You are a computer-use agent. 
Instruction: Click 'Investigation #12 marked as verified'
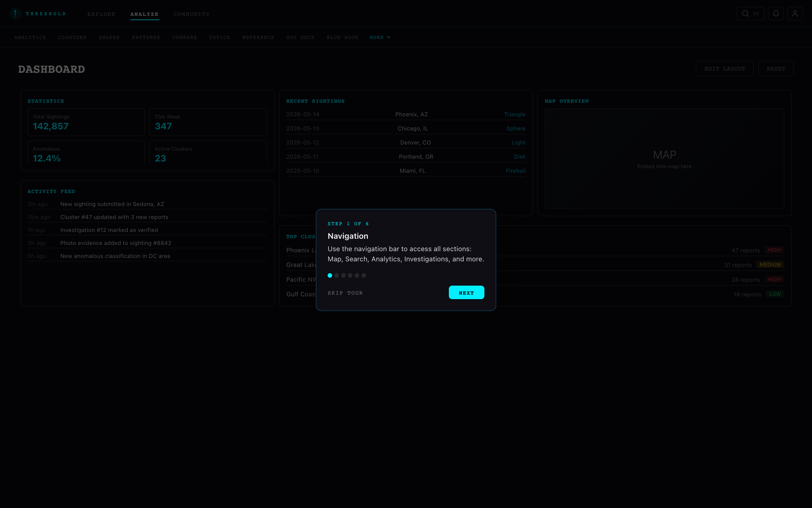109,230
